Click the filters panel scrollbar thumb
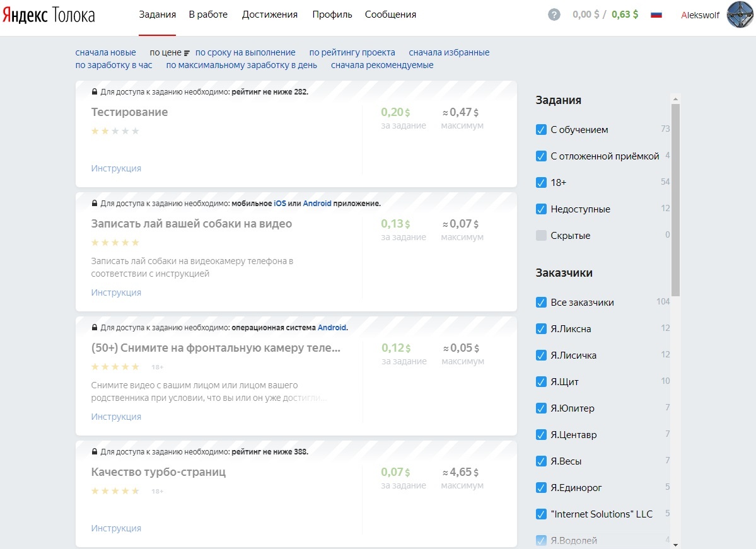Viewport: 756px width, 549px height. coord(675,200)
